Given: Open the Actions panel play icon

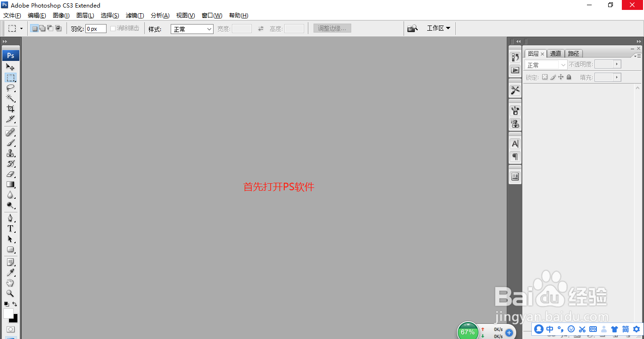Looking at the screenshot, I should click(x=515, y=70).
